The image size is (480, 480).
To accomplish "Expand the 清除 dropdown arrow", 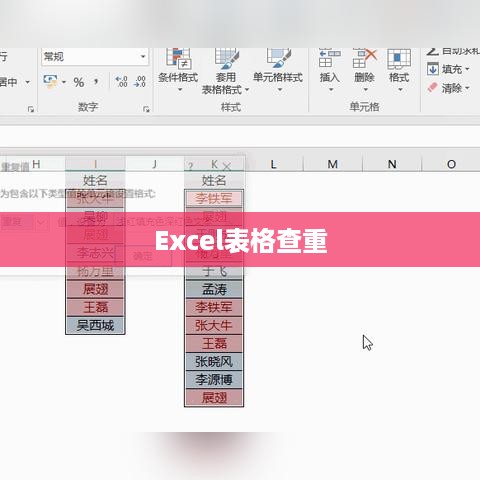I will (467, 88).
